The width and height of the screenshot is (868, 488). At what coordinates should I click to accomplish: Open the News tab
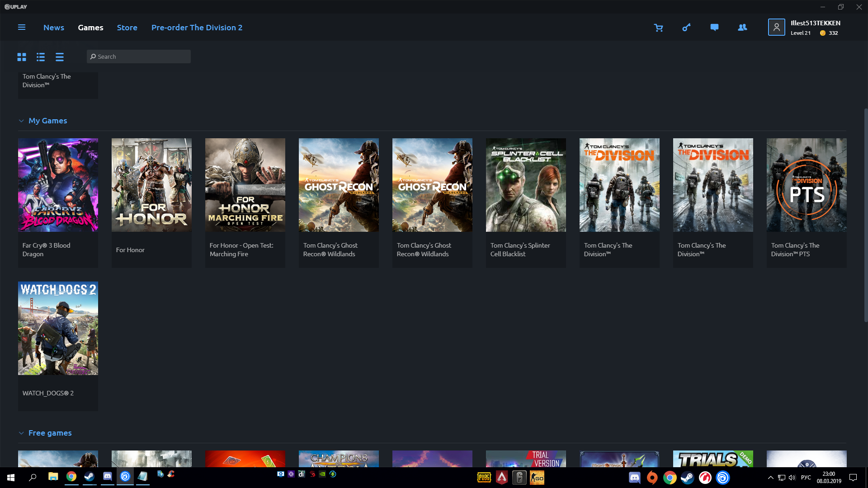tap(54, 28)
